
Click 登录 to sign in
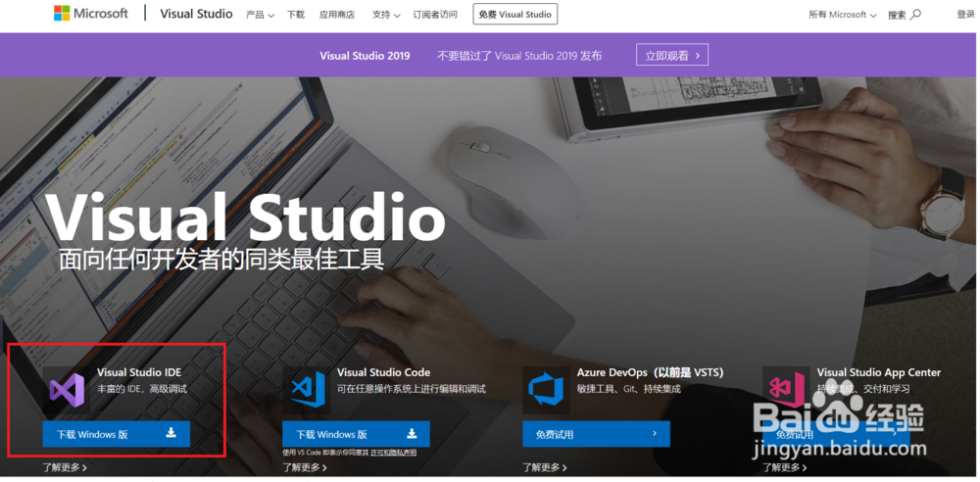pos(965,15)
